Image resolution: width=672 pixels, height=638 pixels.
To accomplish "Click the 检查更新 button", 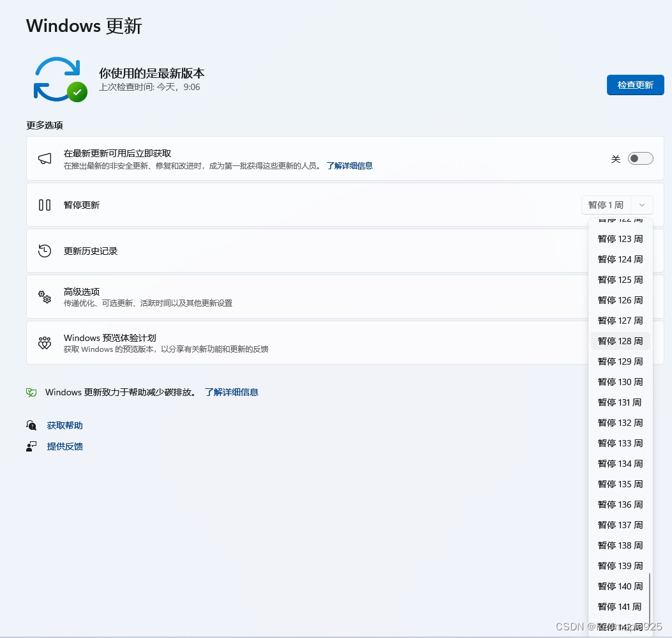I will (635, 85).
